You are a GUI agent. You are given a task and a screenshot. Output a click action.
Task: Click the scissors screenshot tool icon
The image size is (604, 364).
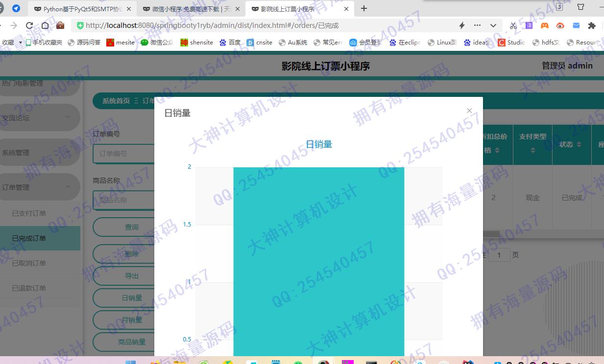(x=513, y=25)
